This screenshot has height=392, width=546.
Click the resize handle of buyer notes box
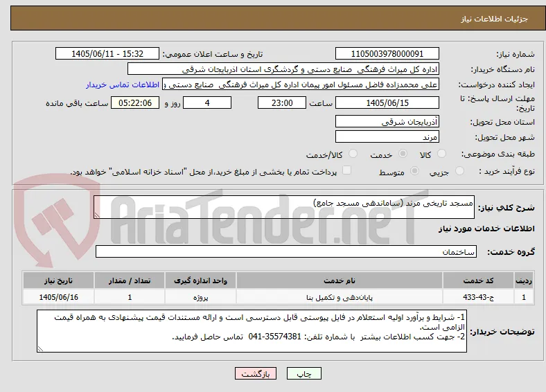pos(40,349)
